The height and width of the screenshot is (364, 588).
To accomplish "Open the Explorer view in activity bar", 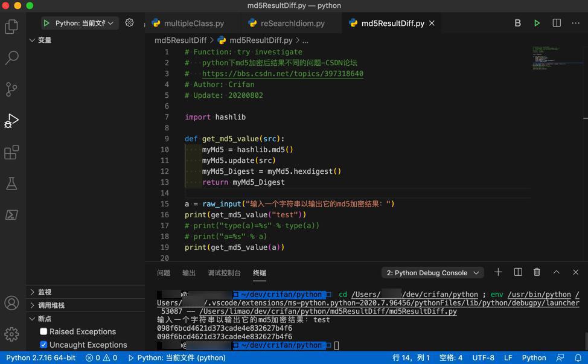I will click(x=11, y=27).
